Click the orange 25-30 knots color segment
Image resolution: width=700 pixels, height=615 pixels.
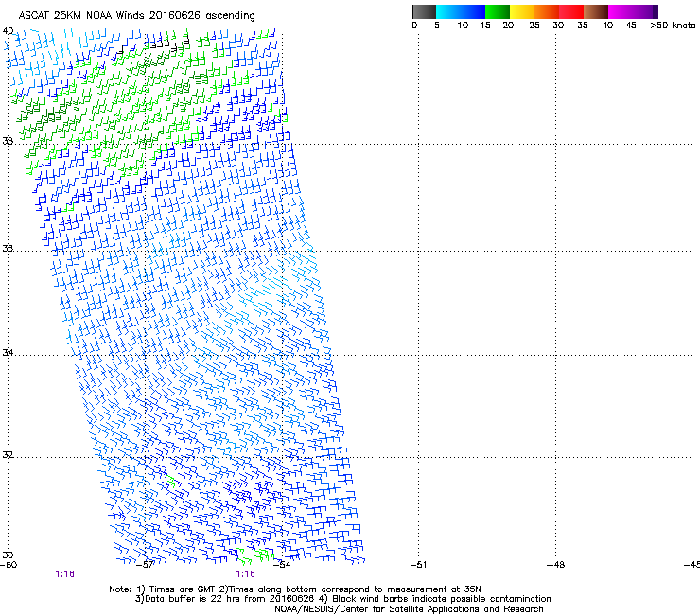pos(547,11)
